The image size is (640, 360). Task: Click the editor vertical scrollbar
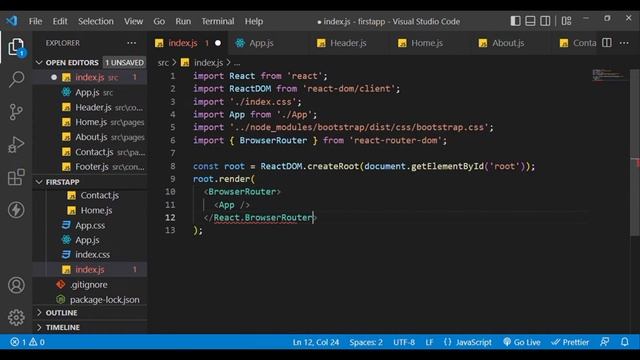pyautogui.click(x=634, y=152)
